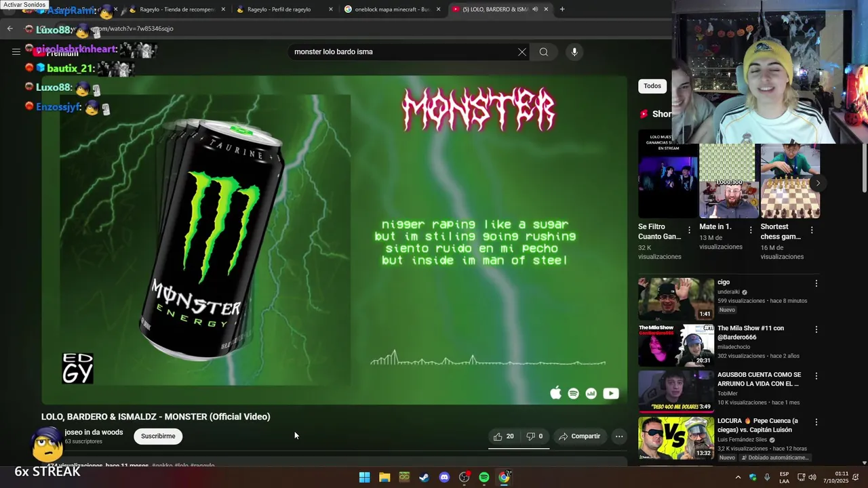Open the YouTube hamburger guide menu

pyautogui.click(x=16, y=52)
